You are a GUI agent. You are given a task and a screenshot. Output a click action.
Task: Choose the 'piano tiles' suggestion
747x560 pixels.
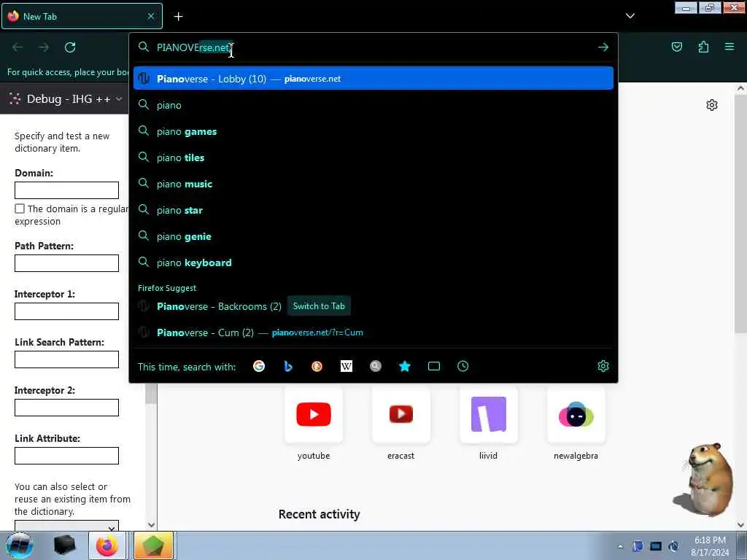tap(373, 157)
